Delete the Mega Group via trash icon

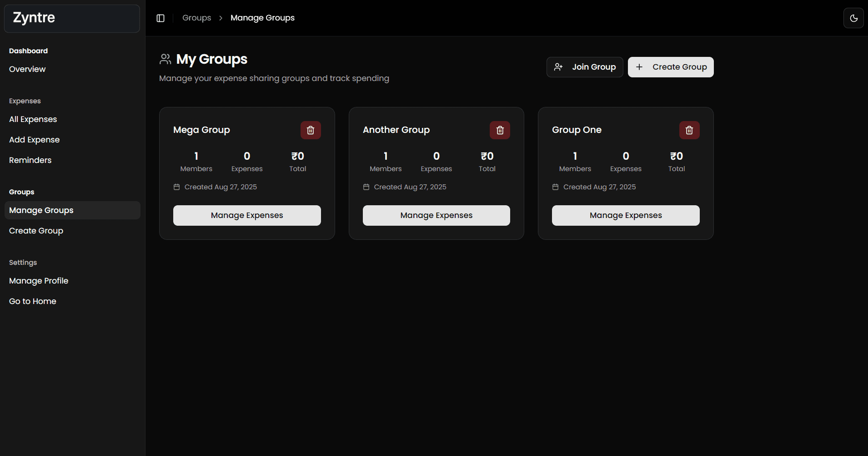click(311, 130)
